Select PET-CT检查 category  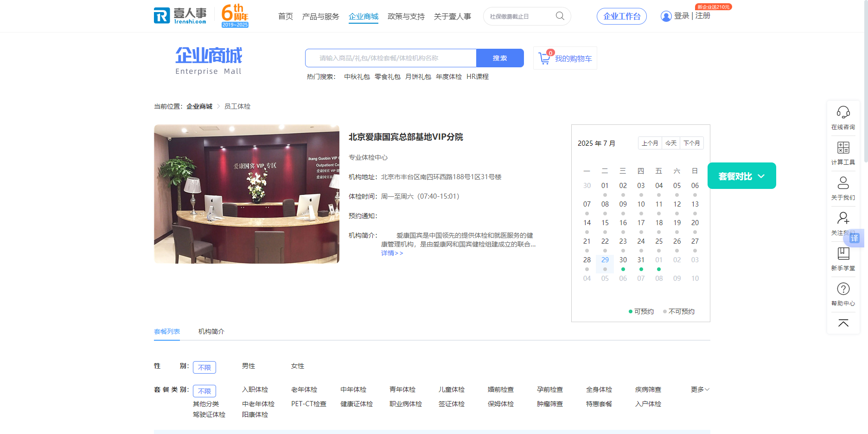[x=309, y=404]
